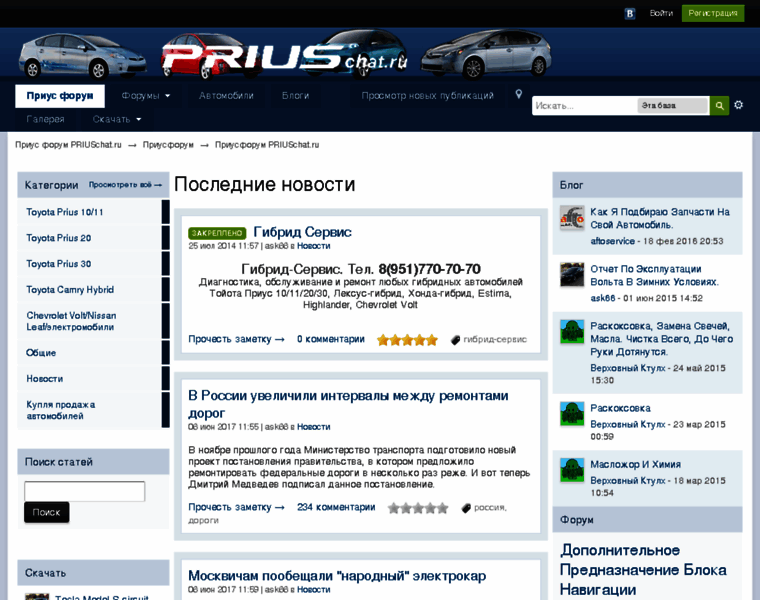The image size is (760, 600).
Task: Click the россия tag
Action: pos(489,507)
